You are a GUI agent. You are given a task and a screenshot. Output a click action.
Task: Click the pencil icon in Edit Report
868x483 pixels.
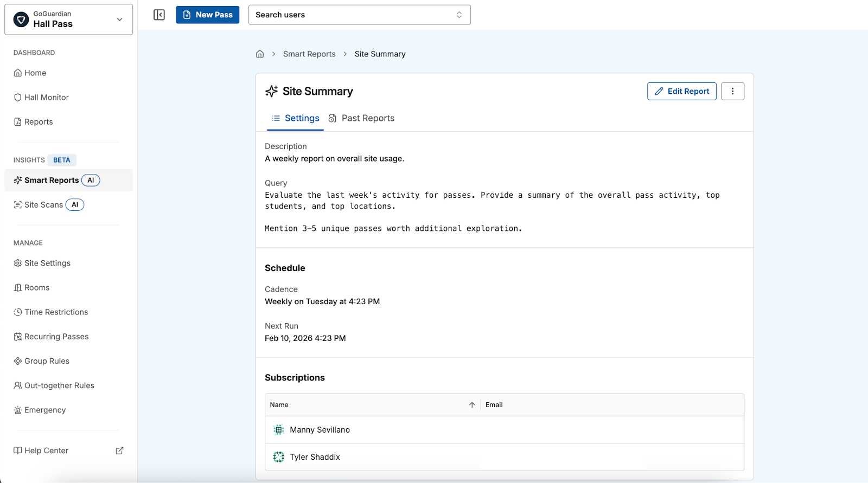[x=659, y=91]
